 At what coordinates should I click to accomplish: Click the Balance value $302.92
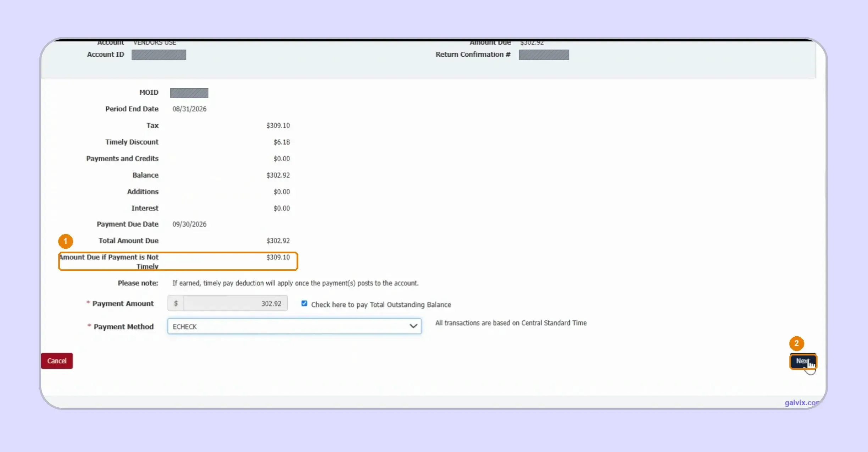coord(278,175)
